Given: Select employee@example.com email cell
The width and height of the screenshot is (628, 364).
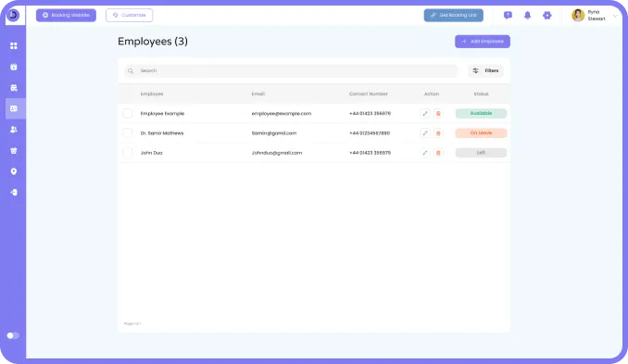Looking at the screenshot, I should (282, 113).
